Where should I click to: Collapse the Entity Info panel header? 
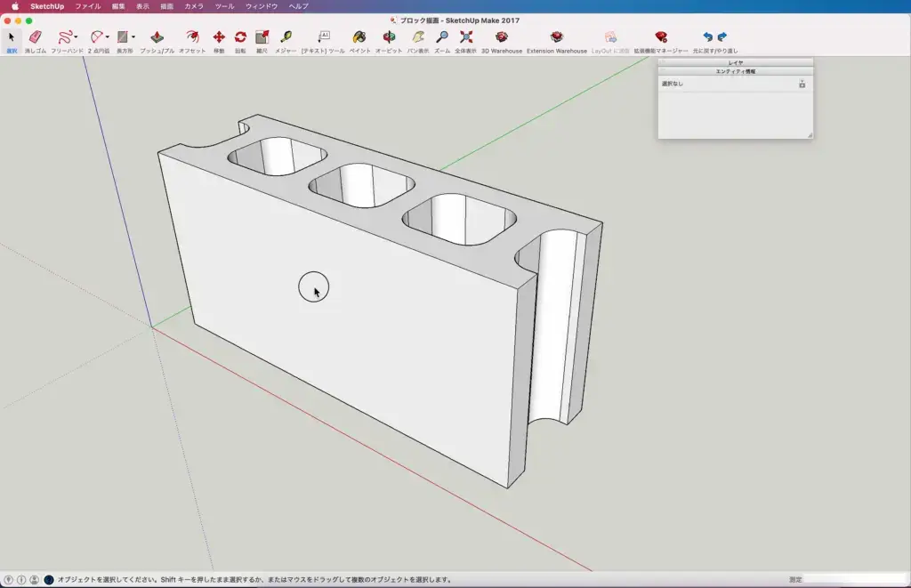736,71
